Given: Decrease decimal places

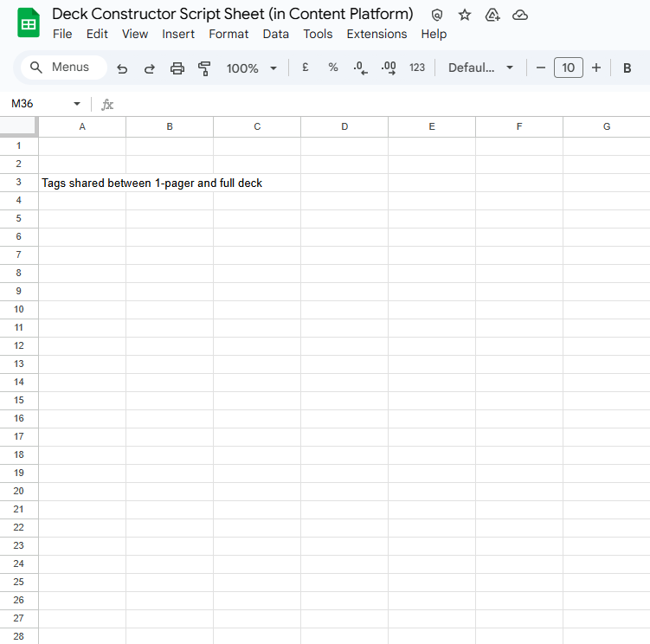Looking at the screenshot, I should pyautogui.click(x=361, y=68).
